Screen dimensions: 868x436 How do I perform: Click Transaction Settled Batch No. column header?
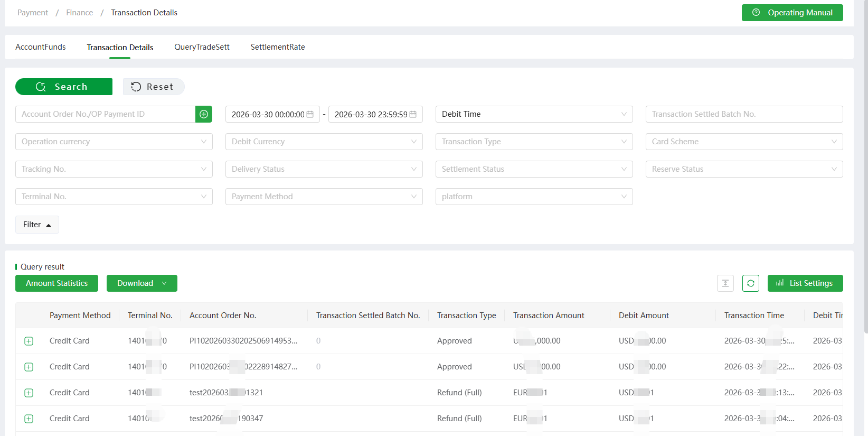(x=368, y=316)
